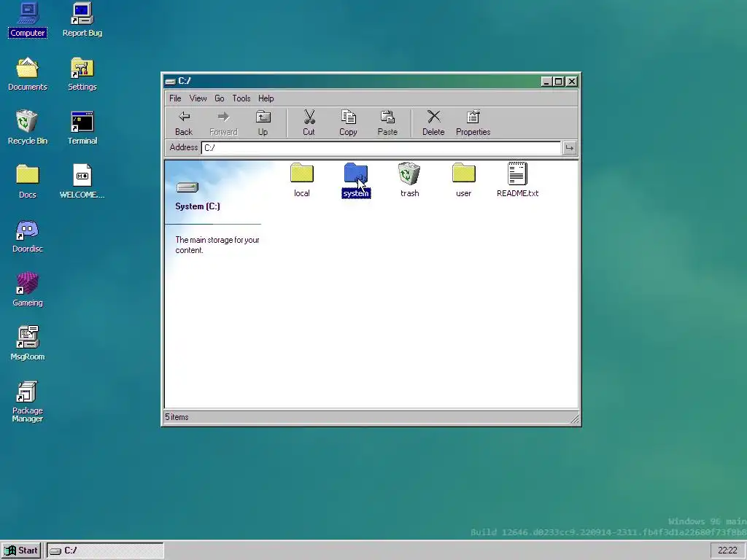Open the Help menu

[266, 98]
